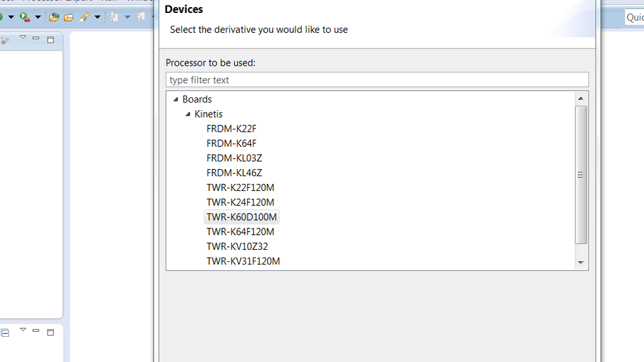Select the FRDM-K64F board
Image resolution: width=644 pixels, height=362 pixels.
point(231,143)
